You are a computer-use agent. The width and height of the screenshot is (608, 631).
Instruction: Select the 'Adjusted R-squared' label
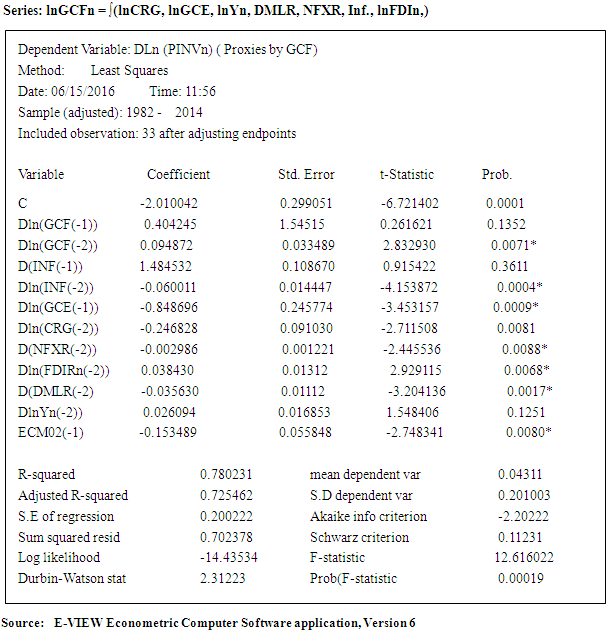73,495
